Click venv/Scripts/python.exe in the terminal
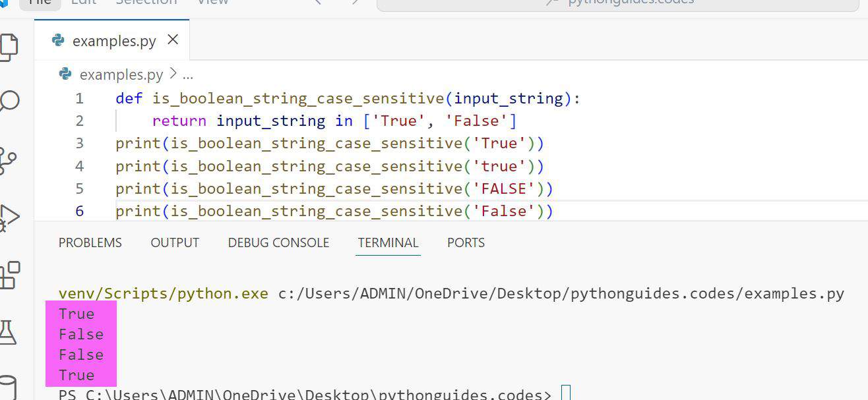 point(164,294)
